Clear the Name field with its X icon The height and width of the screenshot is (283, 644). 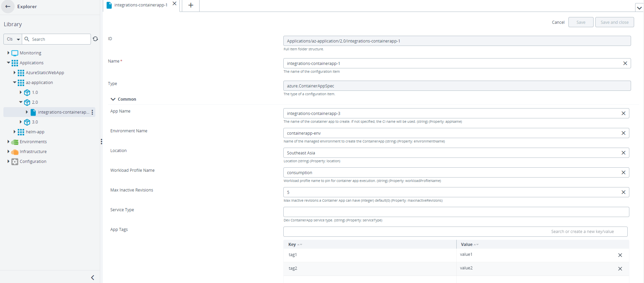click(x=625, y=63)
